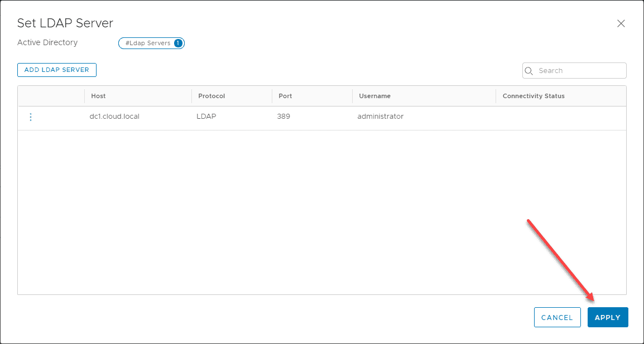Select the #Ldap Servers count badge
This screenshot has width=644, height=344.
[x=151, y=43]
